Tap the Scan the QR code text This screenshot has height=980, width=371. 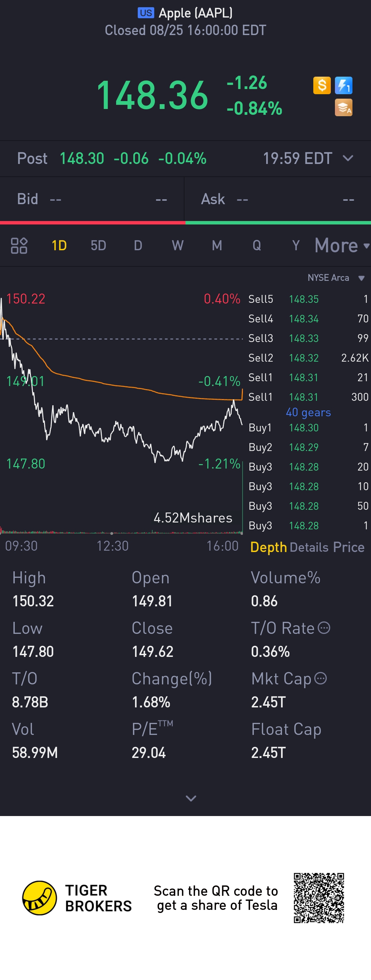point(216,898)
